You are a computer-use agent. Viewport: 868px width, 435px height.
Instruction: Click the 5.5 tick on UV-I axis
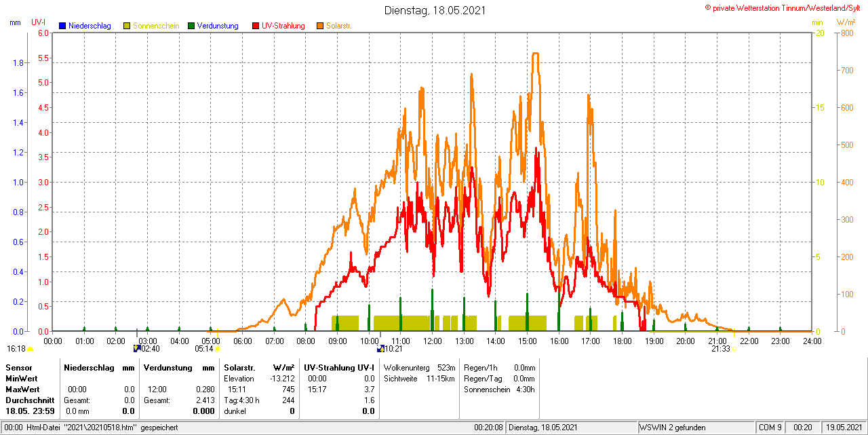pos(43,58)
